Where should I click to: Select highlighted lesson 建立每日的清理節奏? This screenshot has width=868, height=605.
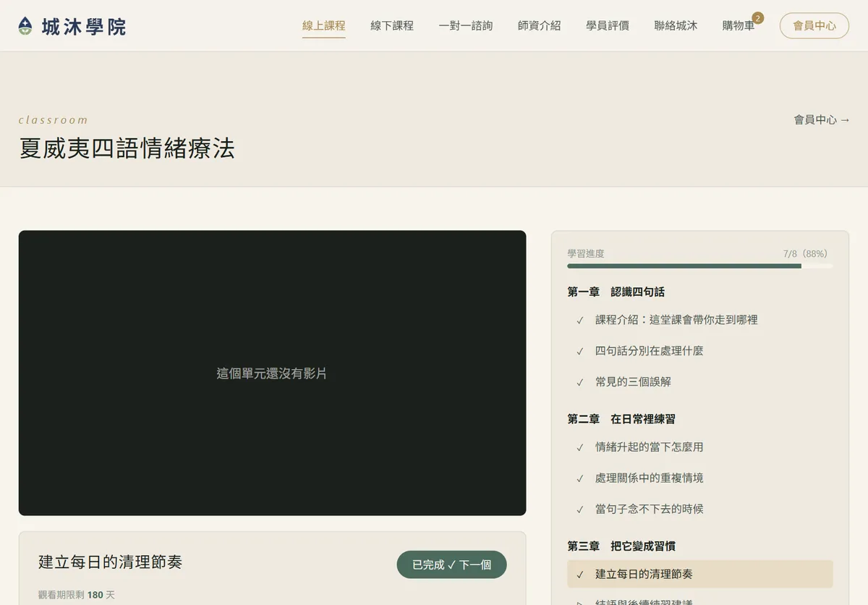pyautogui.click(x=700, y=574)
